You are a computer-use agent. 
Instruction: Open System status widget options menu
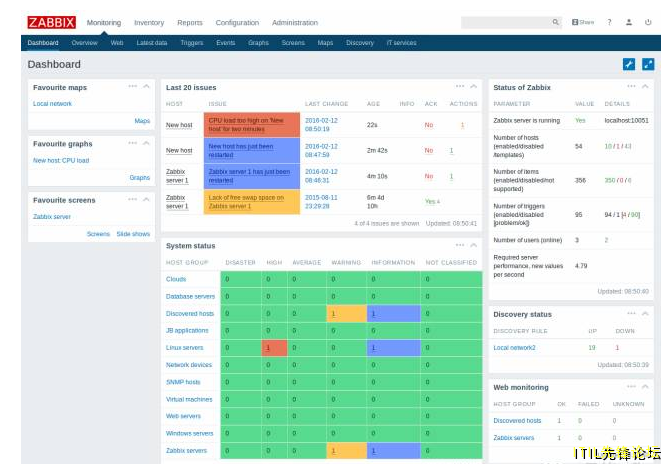pyautogui.click(x=460, y=245)
